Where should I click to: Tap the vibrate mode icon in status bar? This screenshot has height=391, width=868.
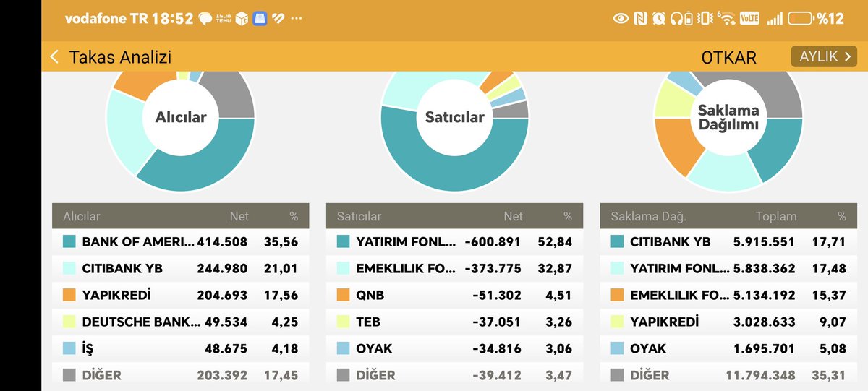coord(705,19)
